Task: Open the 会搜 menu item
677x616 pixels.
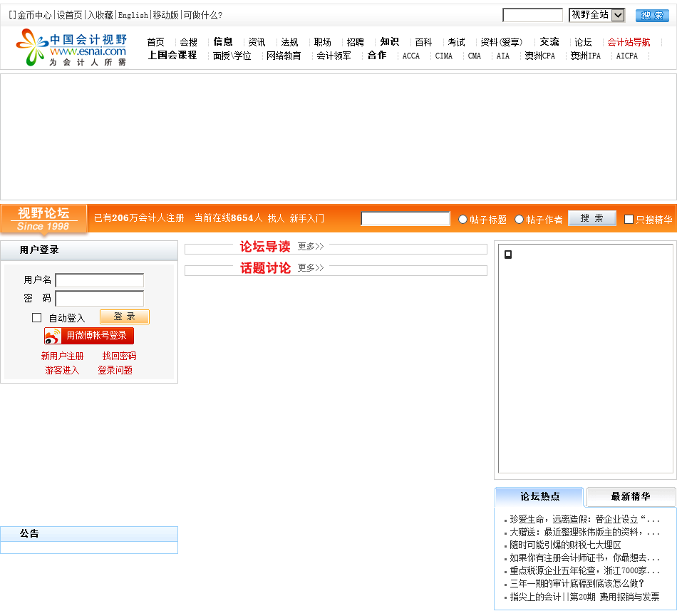Action: pos(188,42)
